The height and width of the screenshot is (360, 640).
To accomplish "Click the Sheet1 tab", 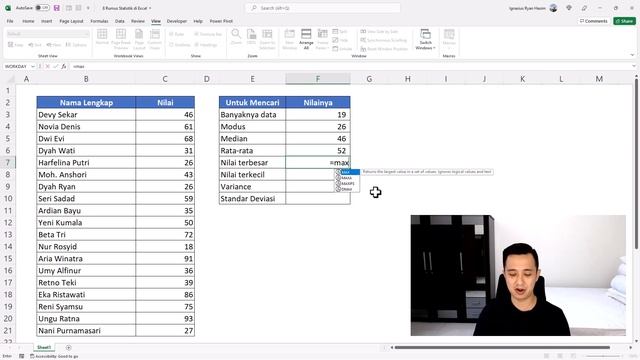I will click(44, 348).
